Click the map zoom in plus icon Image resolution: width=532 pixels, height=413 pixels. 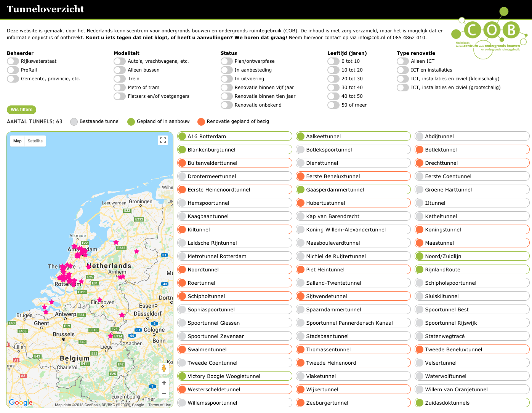coord(164,383)
